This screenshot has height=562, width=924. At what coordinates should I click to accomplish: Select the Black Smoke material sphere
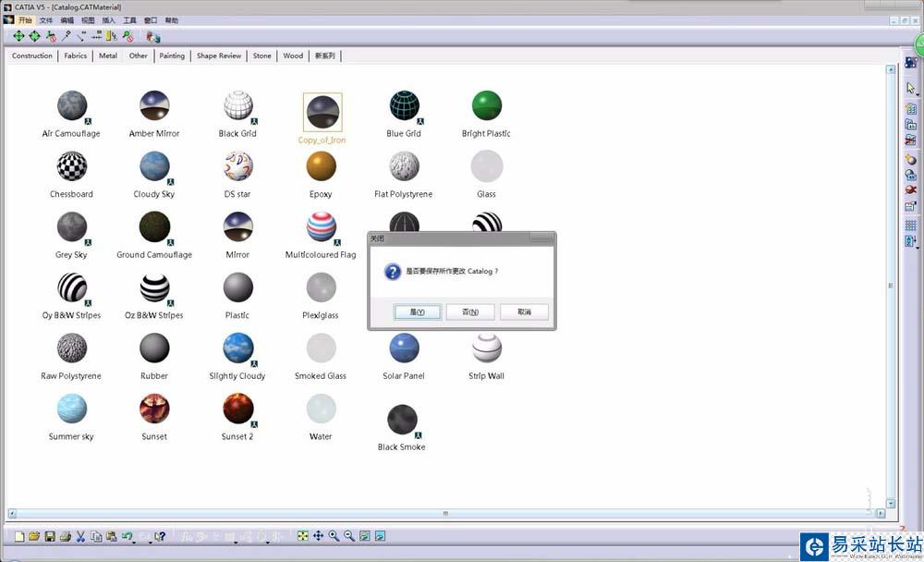(x=402, y=420)
